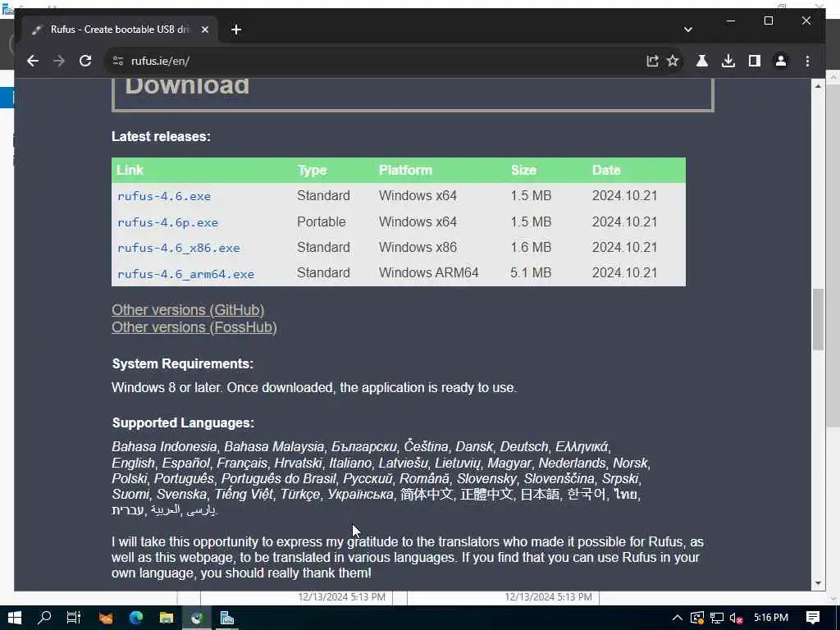Viewport: 840px width, 630px height.
Task: Open the Windows Start menu
Action: [x=15, y=618]
